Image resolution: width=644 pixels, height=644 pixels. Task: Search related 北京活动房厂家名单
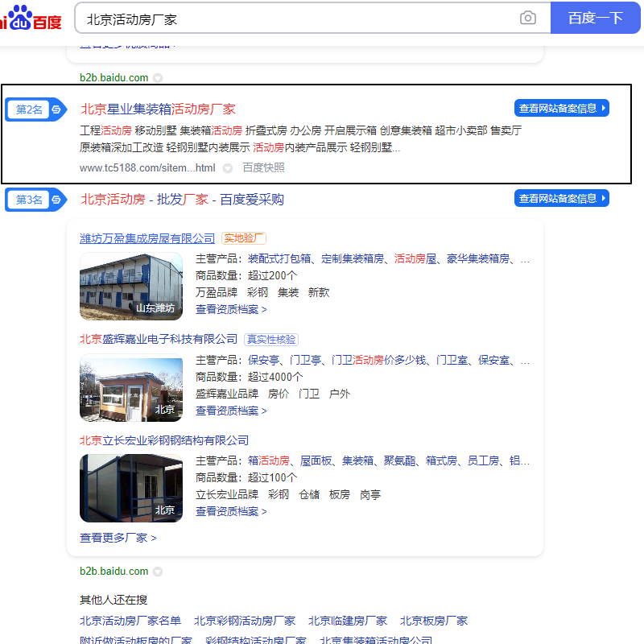[130, 621]
